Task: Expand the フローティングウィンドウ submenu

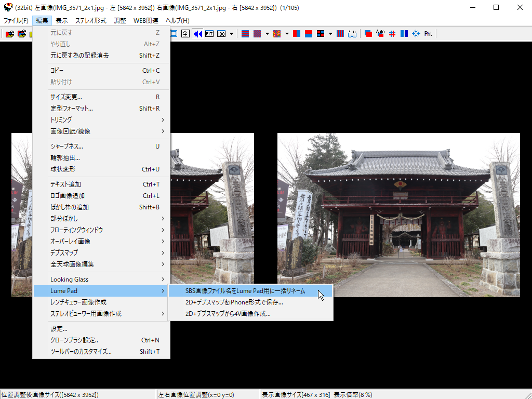Action: click(101, 230)
